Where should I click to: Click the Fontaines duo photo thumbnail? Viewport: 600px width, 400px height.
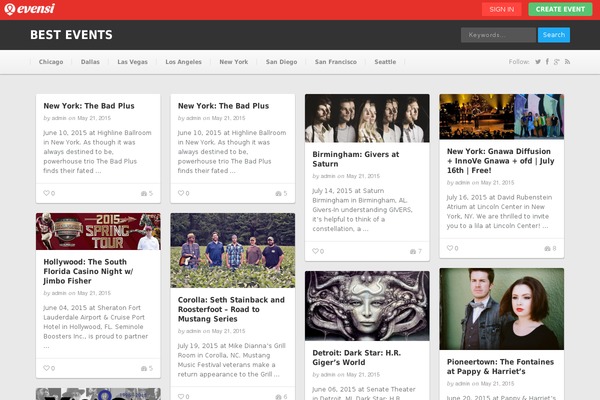(x=502, y=309)
